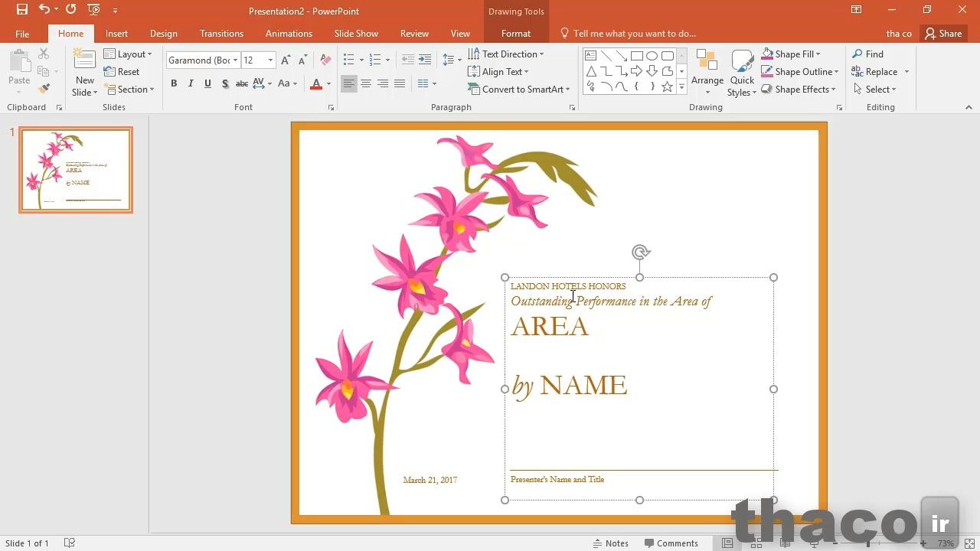Viewport: 980px width, 551px height.
Task: Click the rotation handle above text box
Action: click(640, 252)
